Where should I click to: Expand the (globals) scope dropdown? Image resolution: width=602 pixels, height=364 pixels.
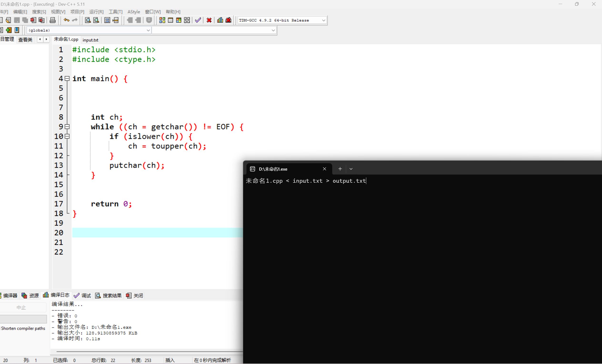click(x=148, y=30)
